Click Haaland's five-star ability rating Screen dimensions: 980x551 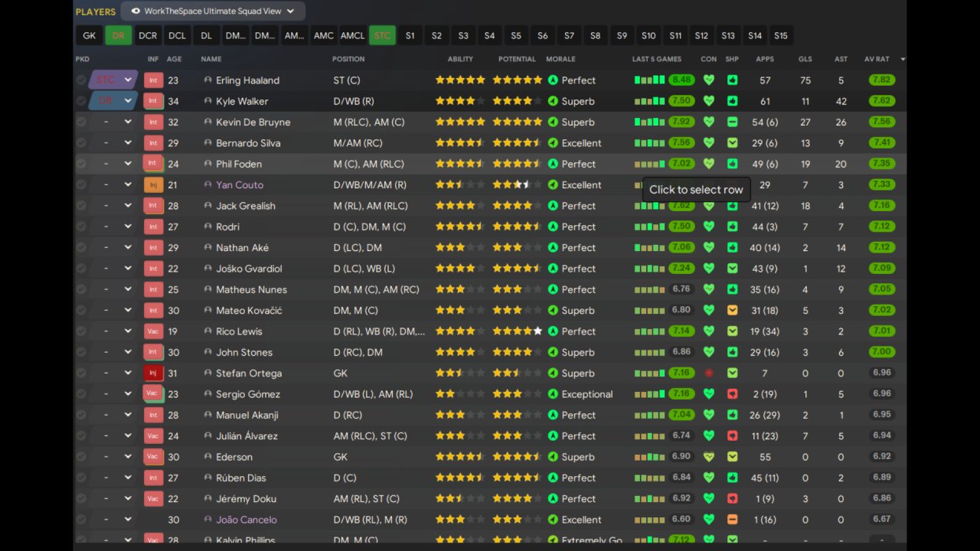pyautogui.click(x=460, y=80)
